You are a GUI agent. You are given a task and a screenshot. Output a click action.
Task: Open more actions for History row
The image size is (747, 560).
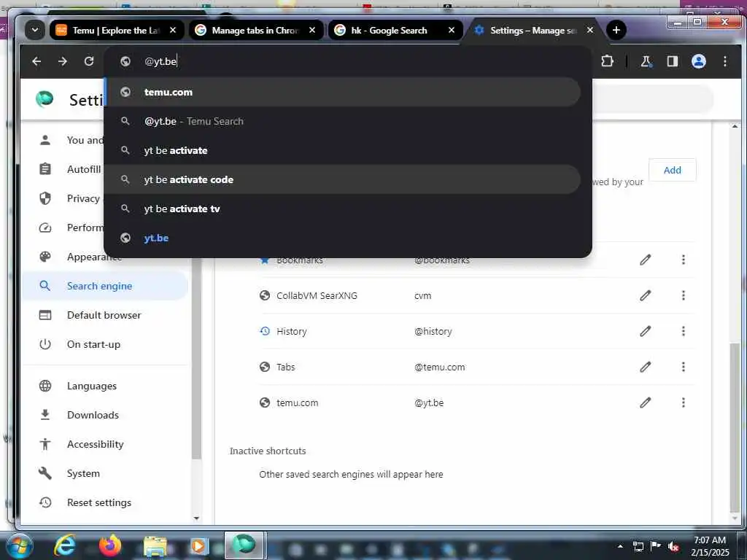click(x=683, y=331)
